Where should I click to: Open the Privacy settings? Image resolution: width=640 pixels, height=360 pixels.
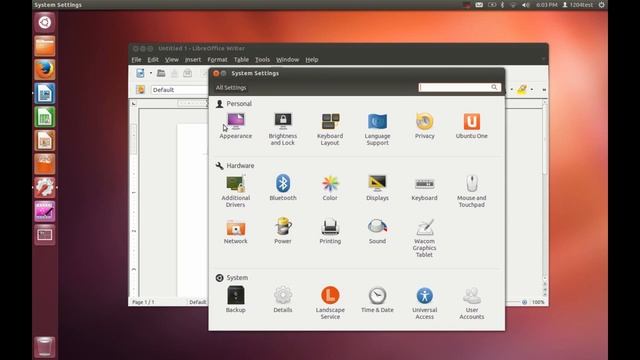pyautogui.click(x=424, y=126)
